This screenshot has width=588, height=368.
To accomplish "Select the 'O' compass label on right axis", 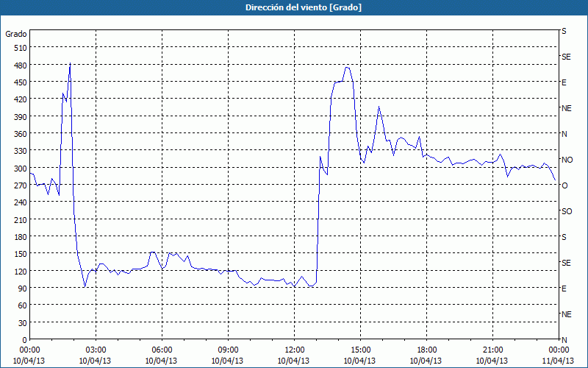I will click(x=564, y=185).
